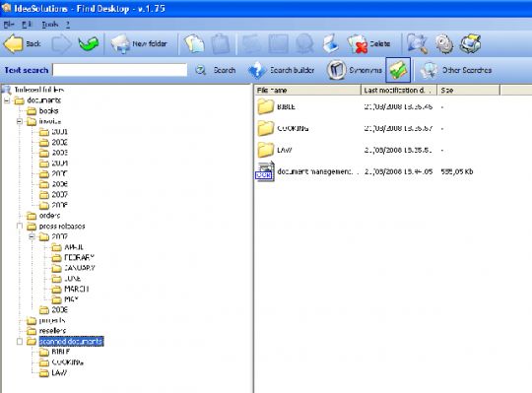Select the 2003 invoices folder
The height and width of the screenshot is (393, 532).
[x=53, y=153]
